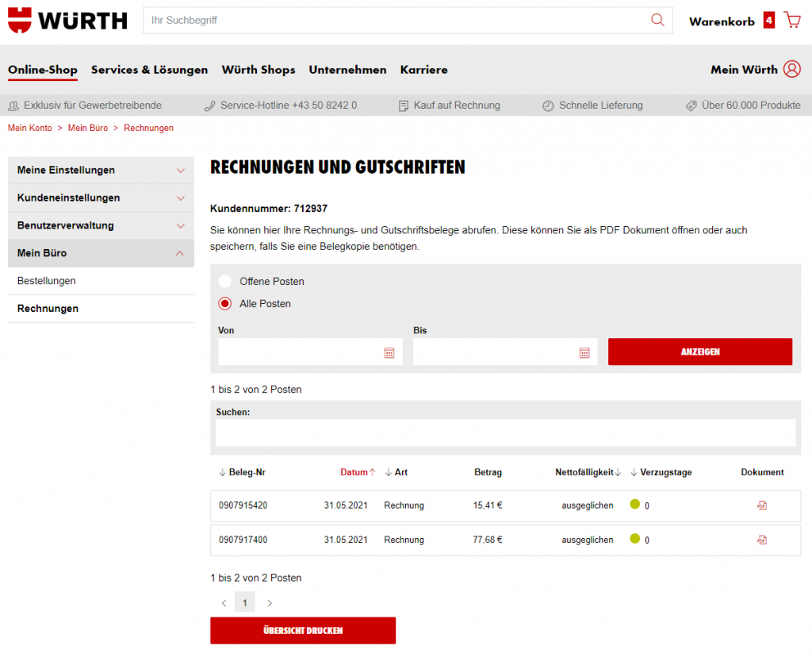Click the Über 60.000 Produkte tag icon
Viewport: 812px width, 665px height.
click(x=691, y=106)
